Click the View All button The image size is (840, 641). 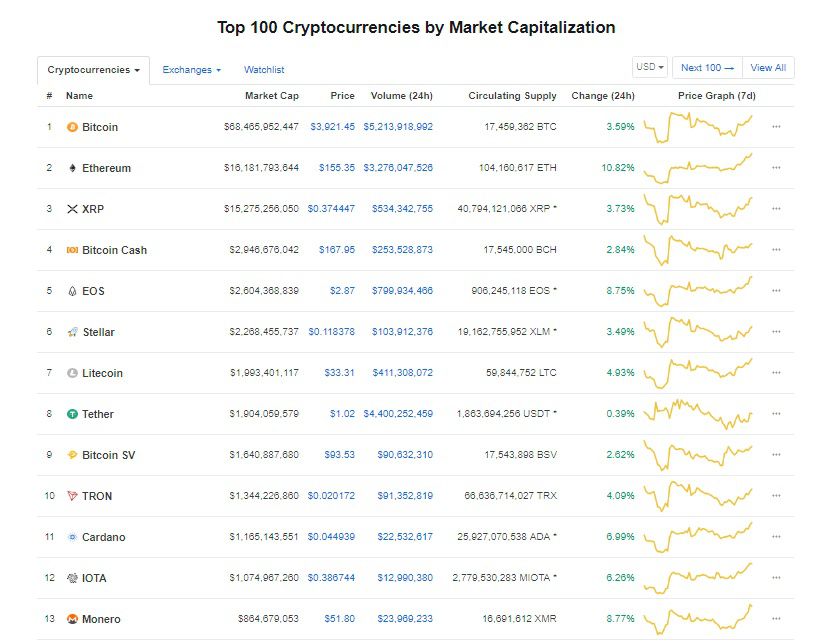[x=768, y=67]
